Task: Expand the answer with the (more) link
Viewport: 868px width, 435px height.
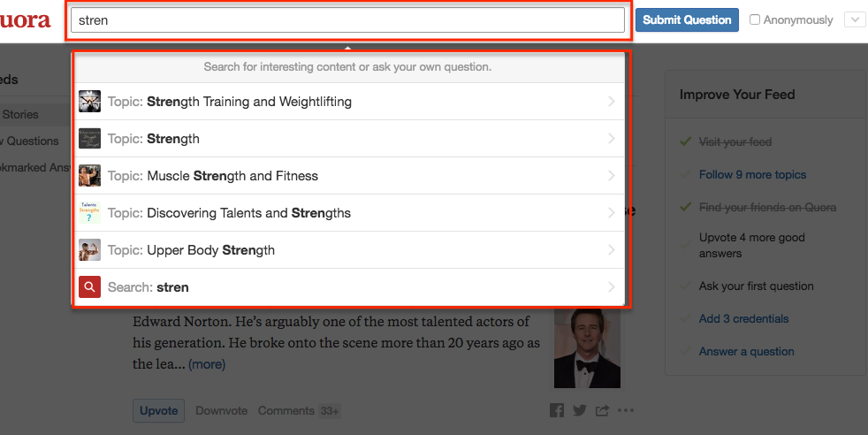Action: coord(207,364)
